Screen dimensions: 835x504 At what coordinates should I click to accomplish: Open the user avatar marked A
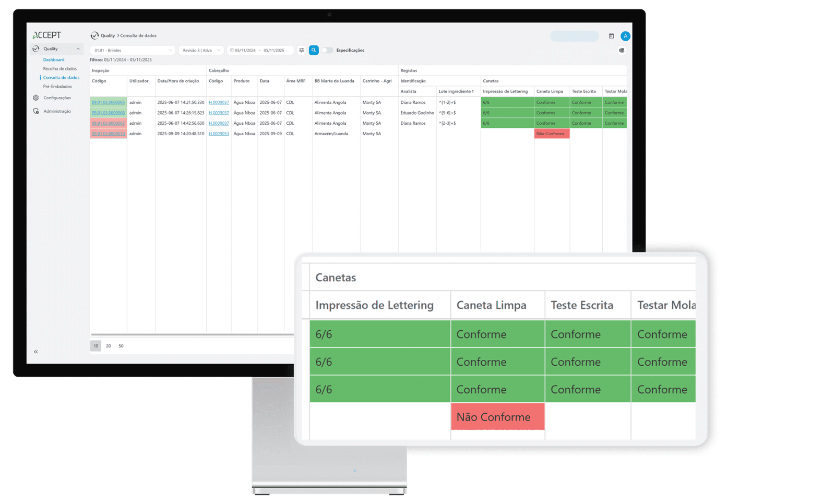pyautogui.click(x=625, y=36)
